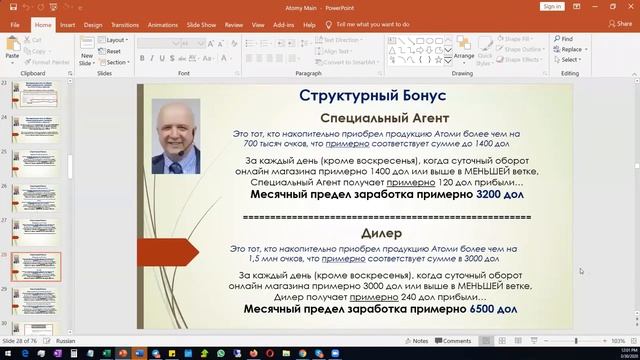Click the Notes button in status bar
Screen dimensions: 640x360
pos(416,341)
